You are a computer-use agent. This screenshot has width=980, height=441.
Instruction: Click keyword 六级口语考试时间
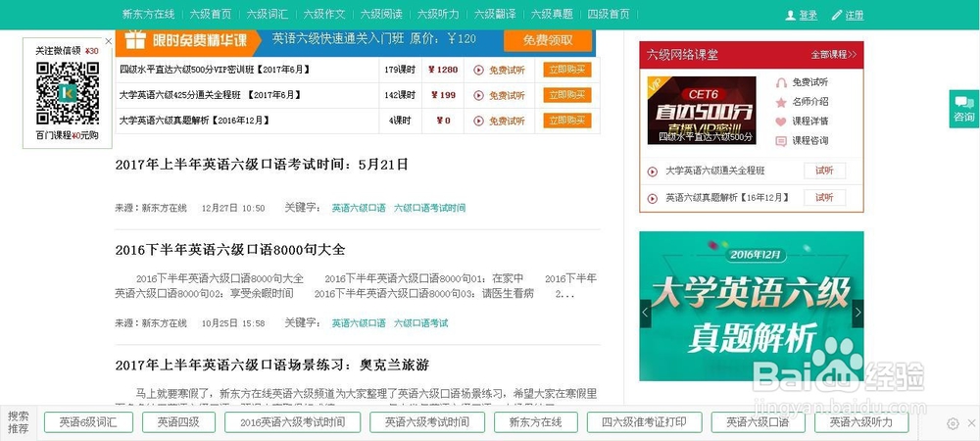point(429,208)
